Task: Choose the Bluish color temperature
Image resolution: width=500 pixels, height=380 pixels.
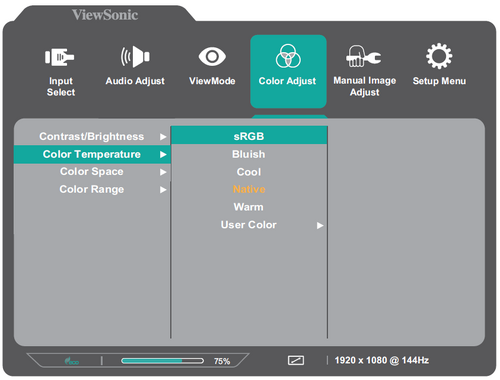Action: (249, 154)
